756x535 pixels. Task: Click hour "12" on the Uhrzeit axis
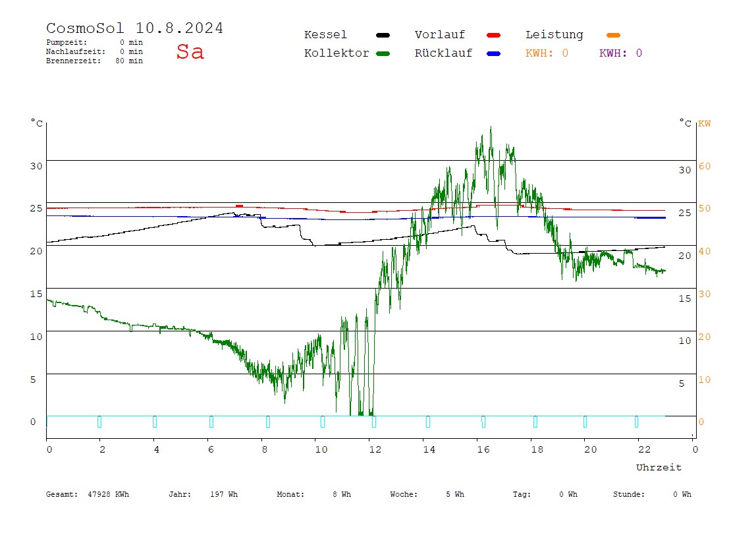[375, 449]
